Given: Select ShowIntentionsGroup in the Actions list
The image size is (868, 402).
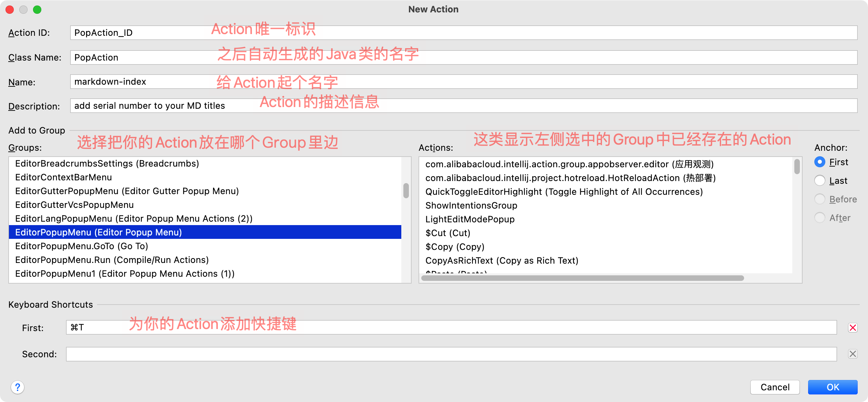Looking at the screenshot, I should (471, 205).
